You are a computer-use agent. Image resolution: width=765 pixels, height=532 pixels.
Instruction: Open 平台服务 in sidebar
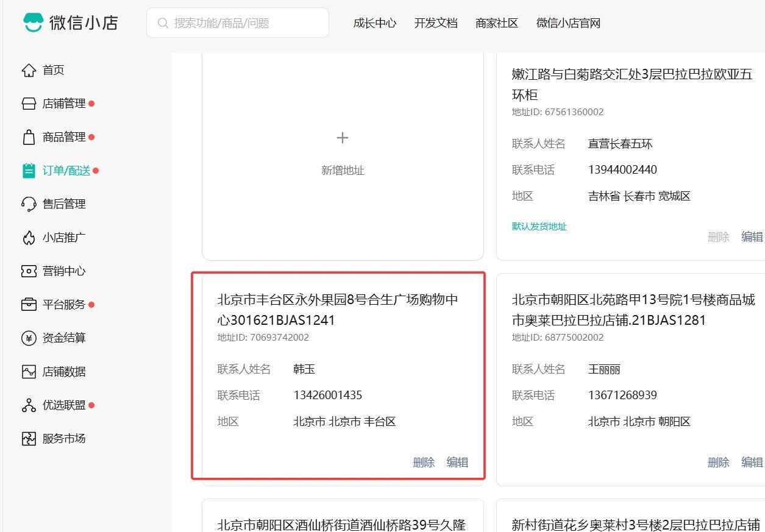click(x=64, y=305)
